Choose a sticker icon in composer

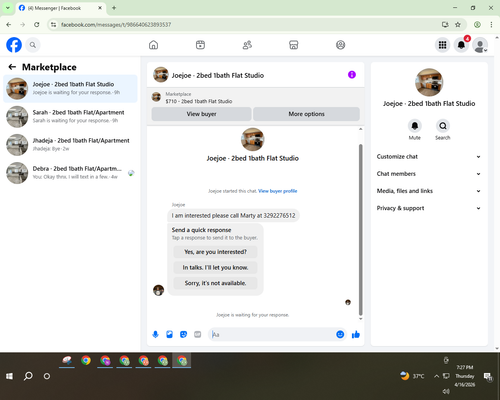click(183, 334)
